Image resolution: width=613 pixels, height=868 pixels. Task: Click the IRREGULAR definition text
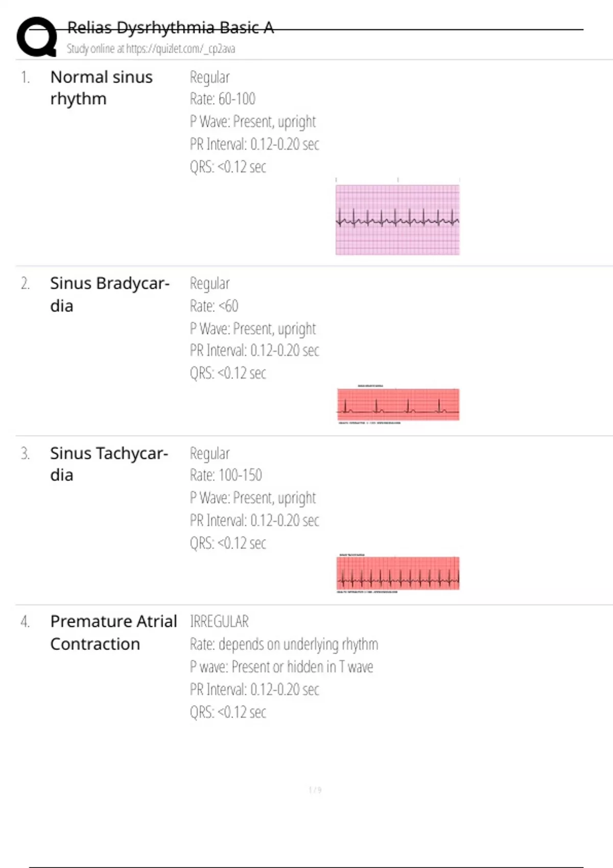(219, 621)
